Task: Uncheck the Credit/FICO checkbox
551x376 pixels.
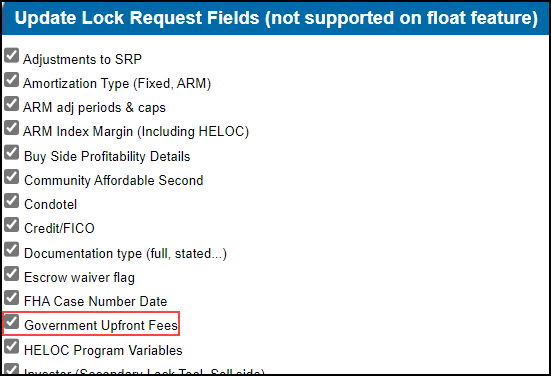Action: click(12, 225)
